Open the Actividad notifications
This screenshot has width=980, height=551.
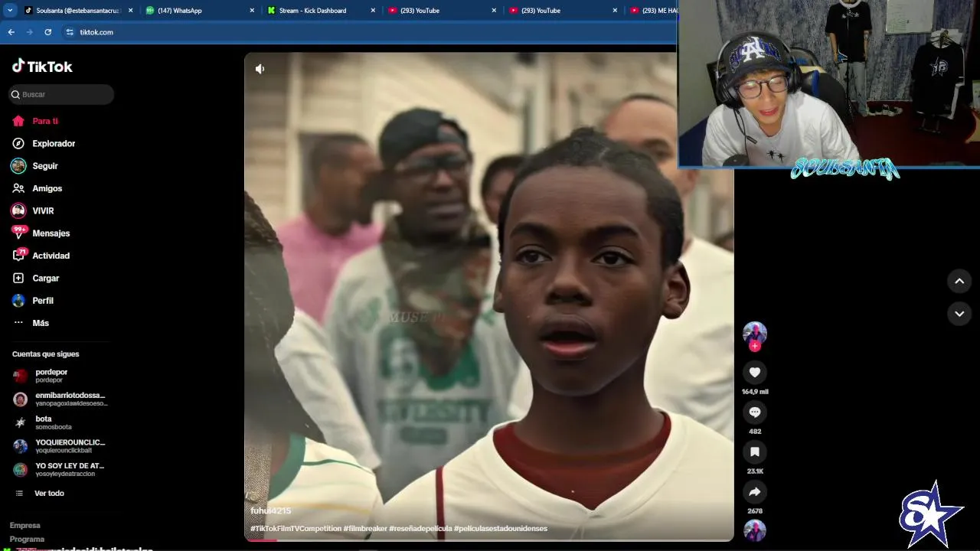click(51, 256)
